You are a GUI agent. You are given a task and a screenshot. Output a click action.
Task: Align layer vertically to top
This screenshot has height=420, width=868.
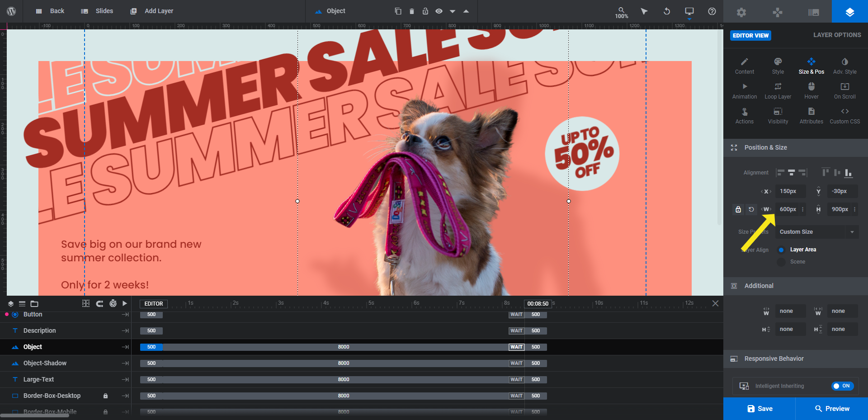point(826,173)
